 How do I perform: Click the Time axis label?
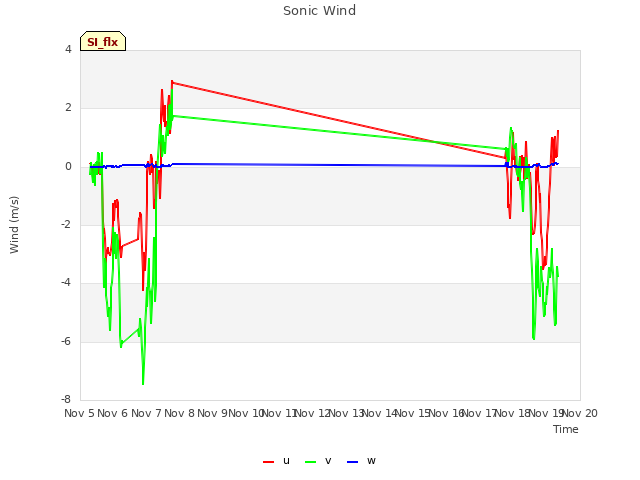point(566,429)
